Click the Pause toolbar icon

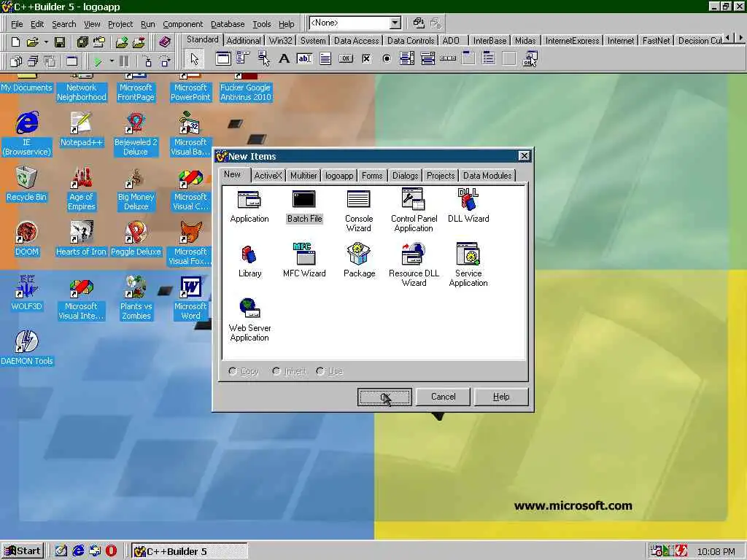pyautogui.click(x=124, y=61)
